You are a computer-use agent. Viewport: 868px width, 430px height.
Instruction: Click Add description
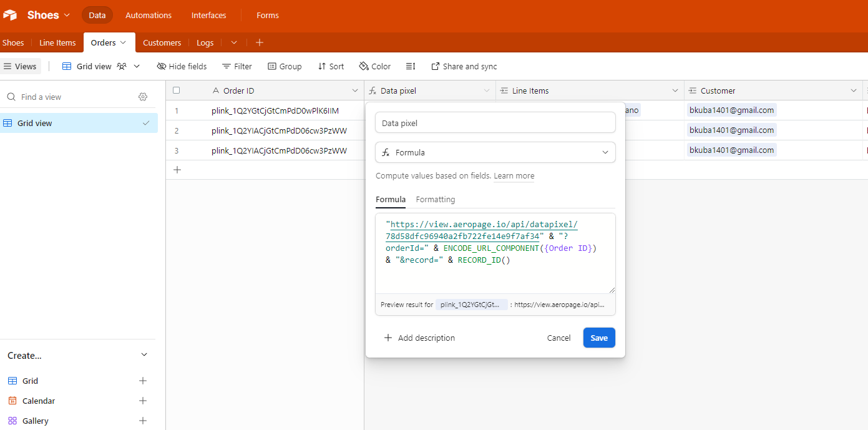tap(419, 338)
